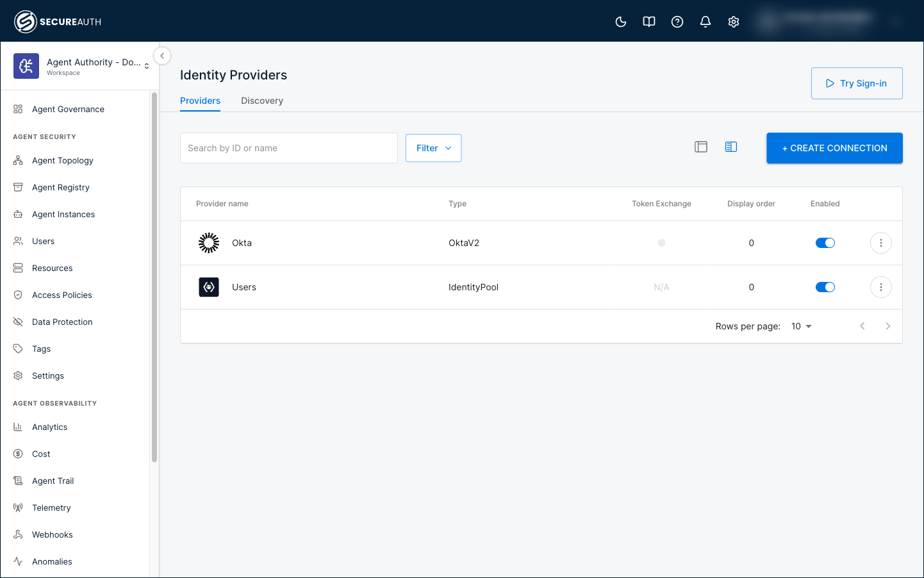Click the Tags icon
The height and width of the screenshot is (578, 924).
(18, 349)
